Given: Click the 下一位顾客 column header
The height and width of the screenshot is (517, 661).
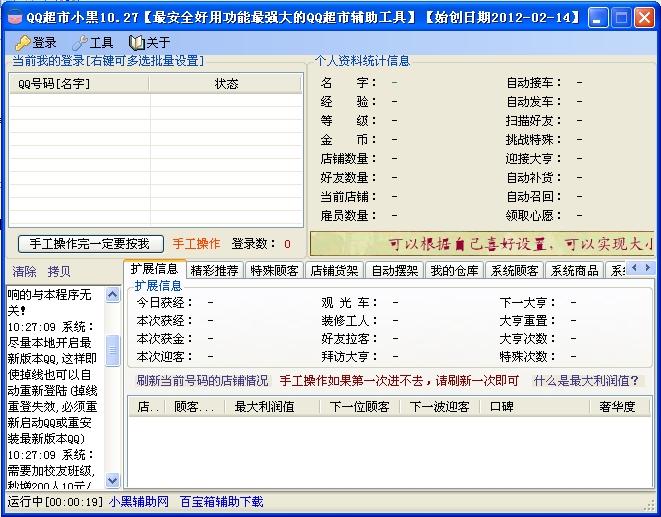Looking at the screenshot, I should tap(360, 407).
